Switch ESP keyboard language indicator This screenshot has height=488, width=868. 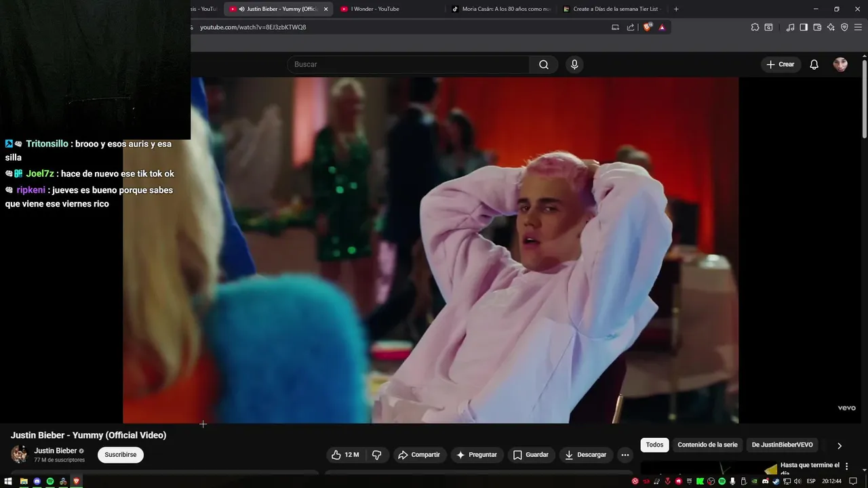point(811,481)
